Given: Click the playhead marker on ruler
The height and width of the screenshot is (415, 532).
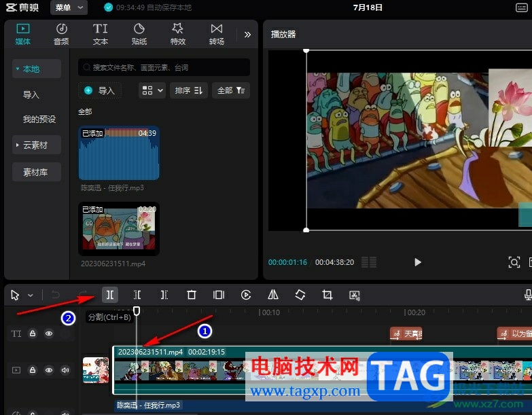Looking at the screenshot, I should [137, 311].
